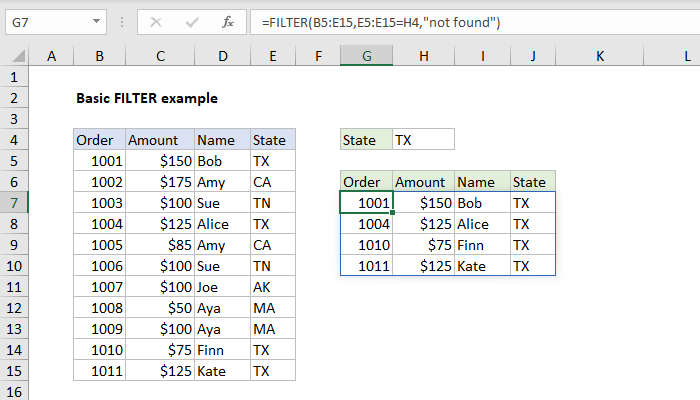
Task: Select column G header
Action: 367,56
